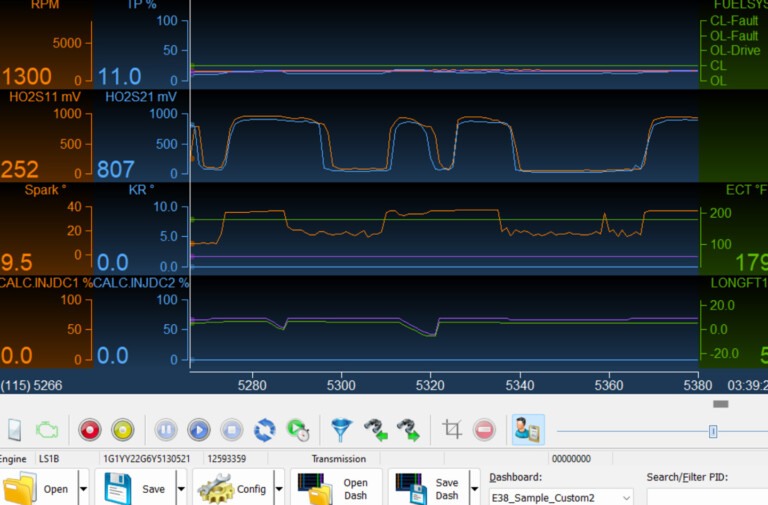The height and width of the screenshot is (505, 768).
Task: Click the red record logging button
Action: (x=90, y=430)
